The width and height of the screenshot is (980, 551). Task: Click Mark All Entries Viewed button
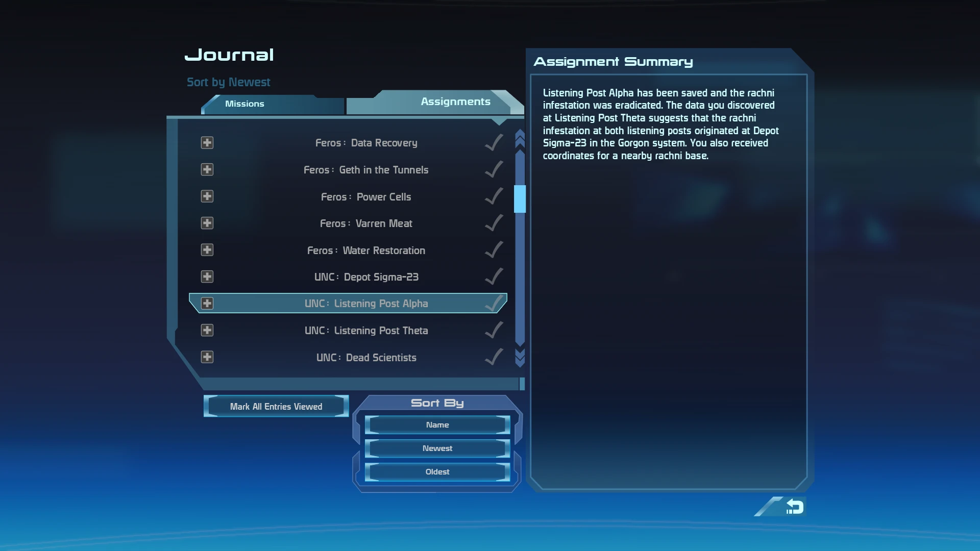pyautogui.click(x=276, y=407)
